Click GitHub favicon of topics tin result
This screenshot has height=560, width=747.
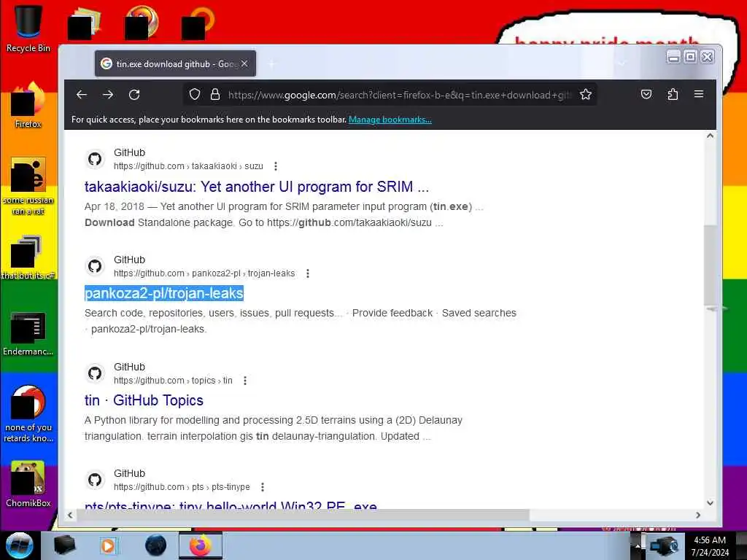point(95,373)
